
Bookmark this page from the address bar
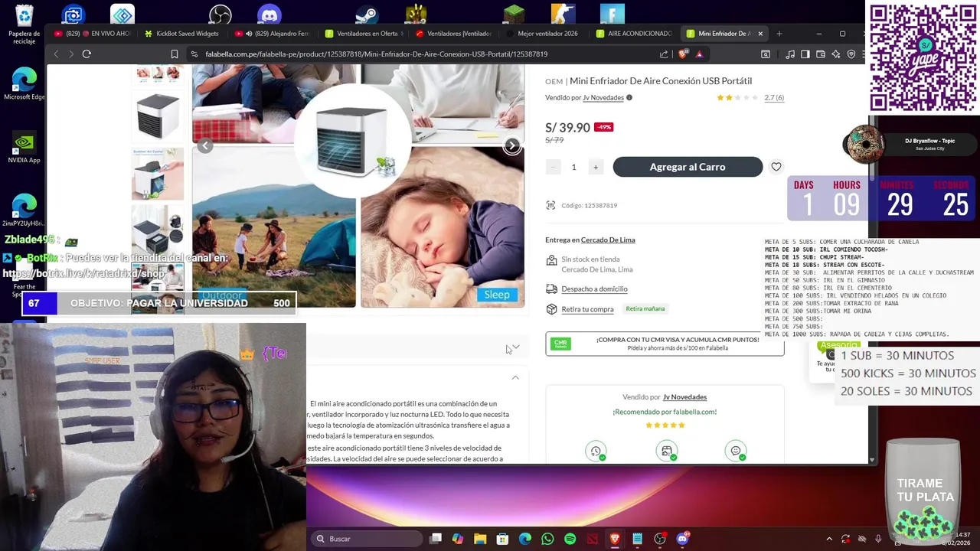[x=175, y=54]
